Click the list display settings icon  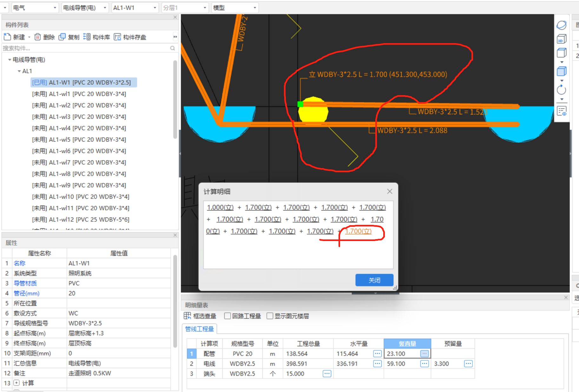[x=562, y=111]
